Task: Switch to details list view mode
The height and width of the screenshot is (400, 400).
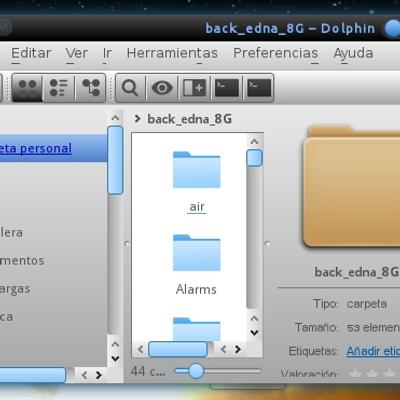Action: tap(59, 88)
